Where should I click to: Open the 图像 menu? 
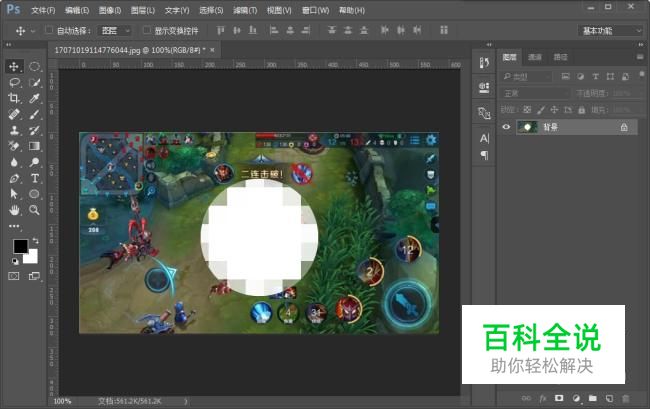pos(110,10)
